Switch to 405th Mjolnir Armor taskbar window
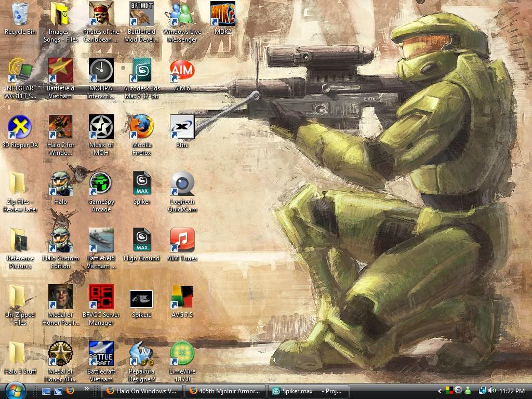Image resolution: width=532 pixels, height=399 pixels. point(225,391)
